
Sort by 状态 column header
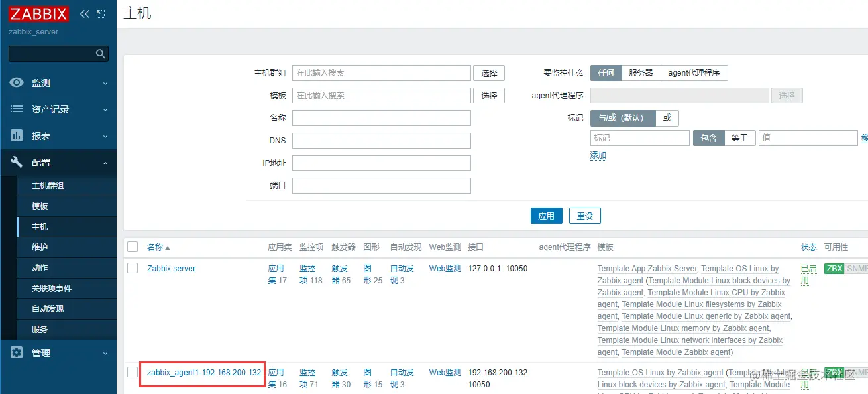click(x=808, y=247)
